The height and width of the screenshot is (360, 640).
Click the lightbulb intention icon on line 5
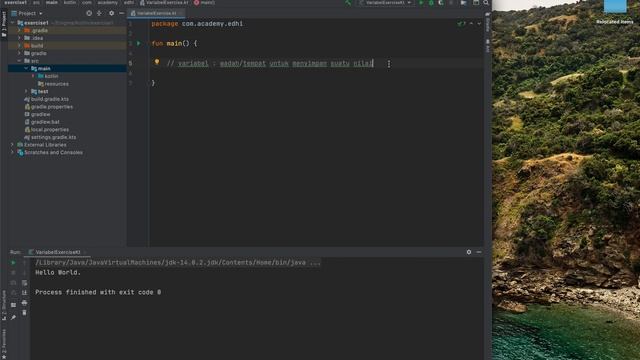pyautogui.click(x=157, y=62)
